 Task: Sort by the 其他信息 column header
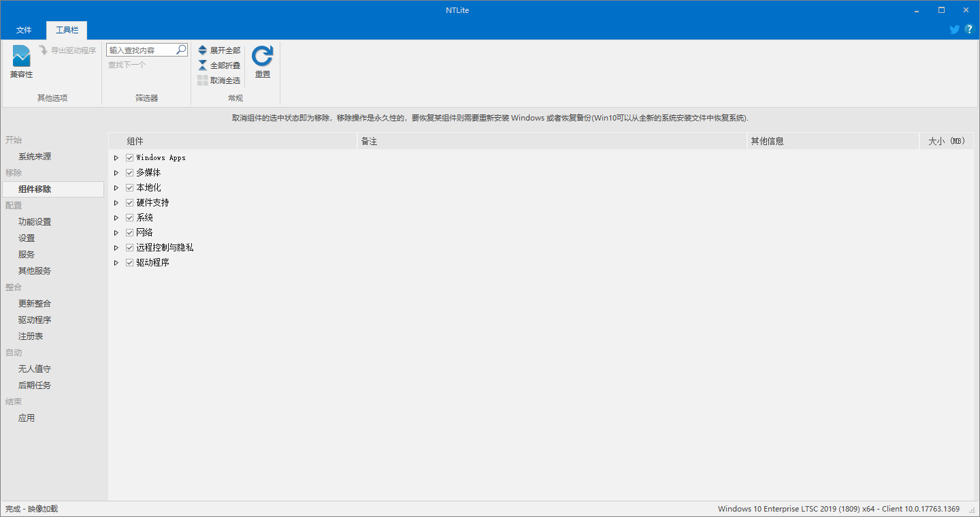pos(833,141)
